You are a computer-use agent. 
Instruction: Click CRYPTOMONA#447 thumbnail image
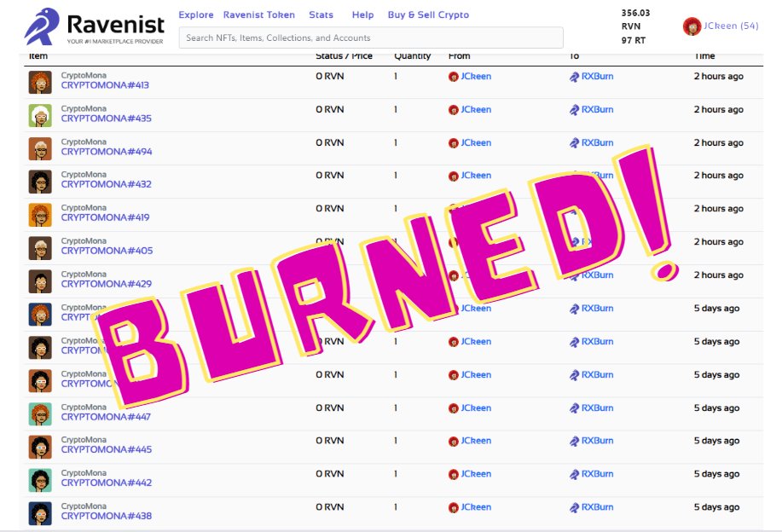pyautogui.click(x=40, y=413)
